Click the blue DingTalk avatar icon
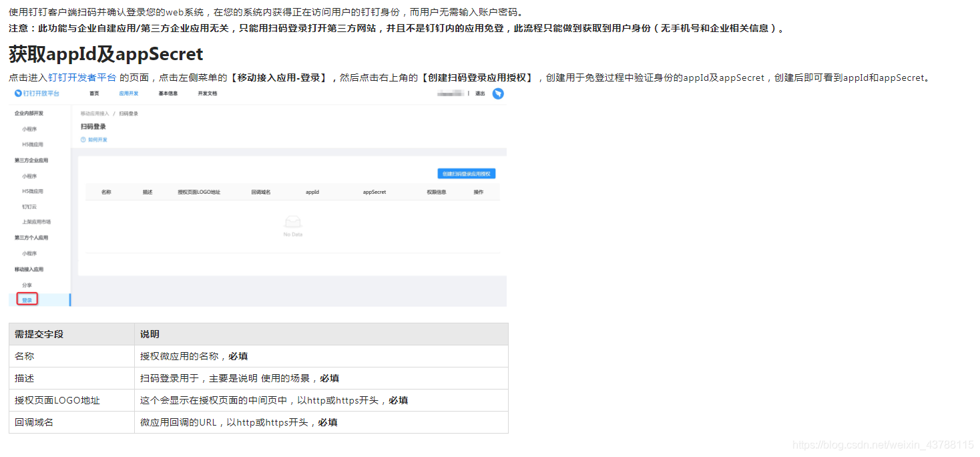Screen dimensions: 980x457 tap(498, 94)
